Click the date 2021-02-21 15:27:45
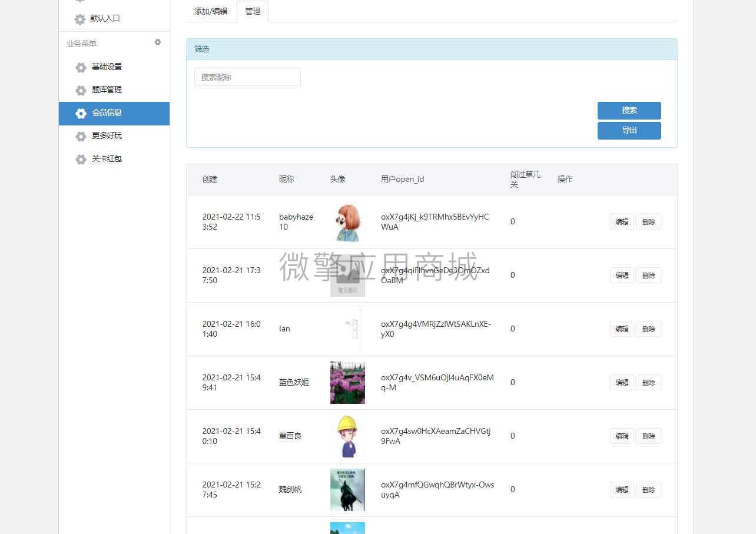 [x=231, y=490]
